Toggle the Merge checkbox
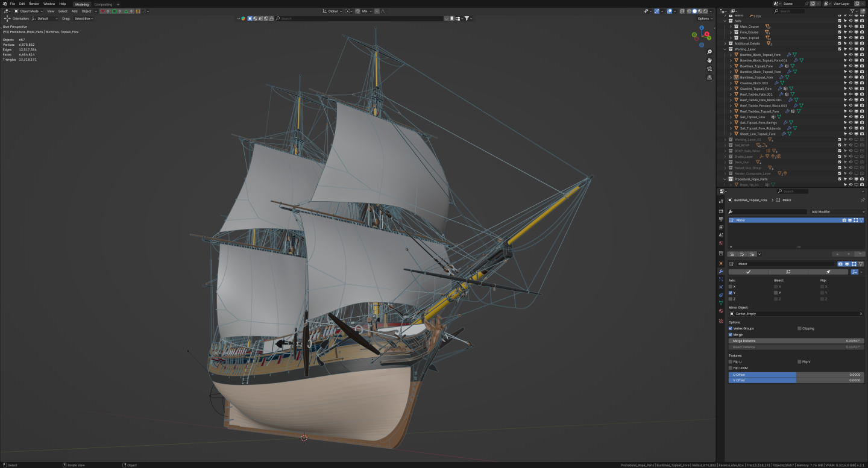The height and width of the screenshot is (468, 868). point(731,334)
